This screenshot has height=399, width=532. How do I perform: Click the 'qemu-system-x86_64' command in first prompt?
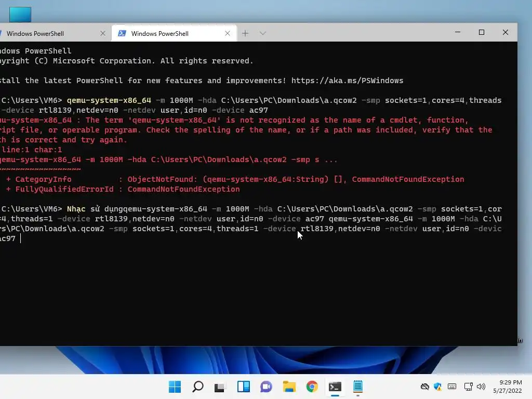pos(109,100)
